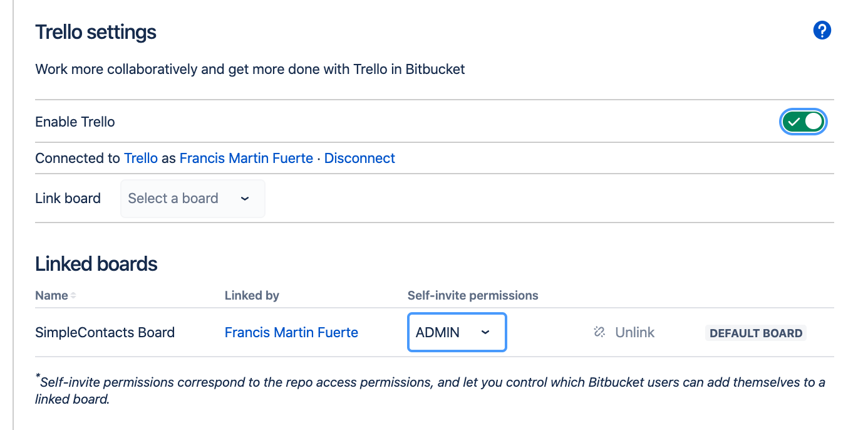
Task: Click the chevron arrow in ADMIN selector
Action: coord(485,332)
